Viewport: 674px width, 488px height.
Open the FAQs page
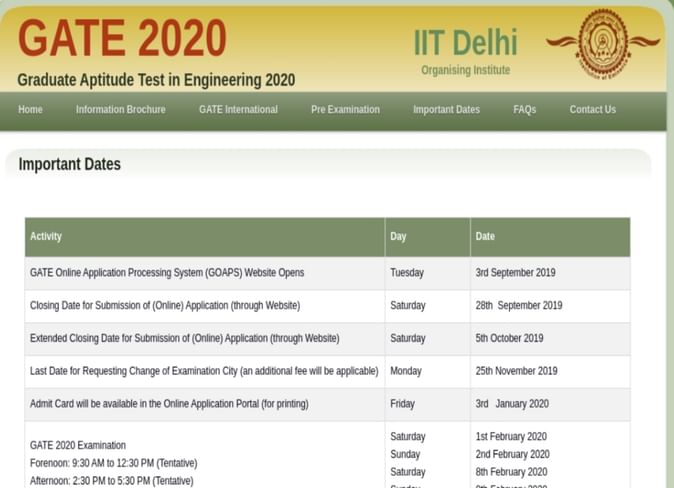524,110
